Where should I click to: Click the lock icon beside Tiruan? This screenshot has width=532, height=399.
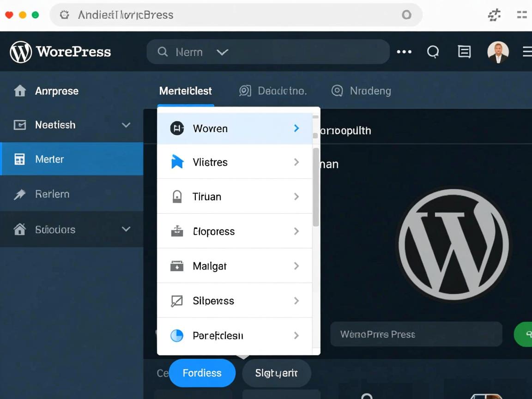(x=177, y=197)
